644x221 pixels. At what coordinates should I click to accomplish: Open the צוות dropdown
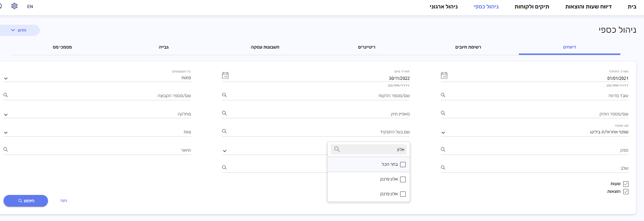(x=6, y=133)
